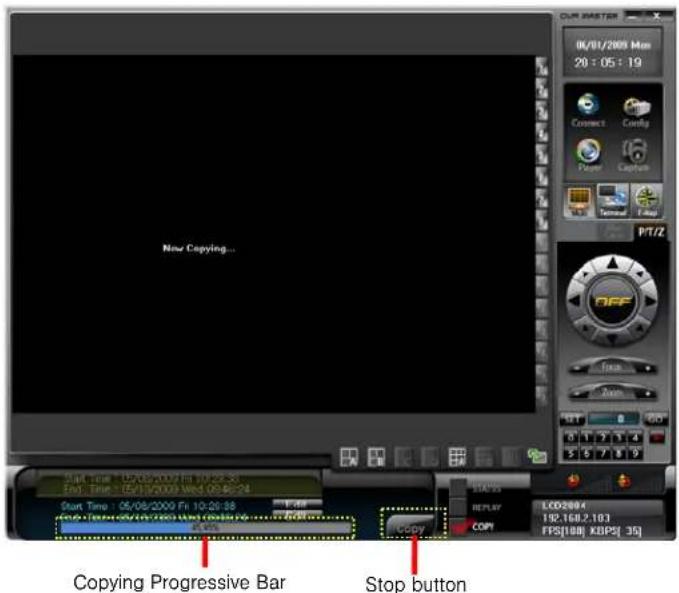Click the 'Now Copying...' message
The height and width of the screenshot is (593, 679).
[199, 248]
